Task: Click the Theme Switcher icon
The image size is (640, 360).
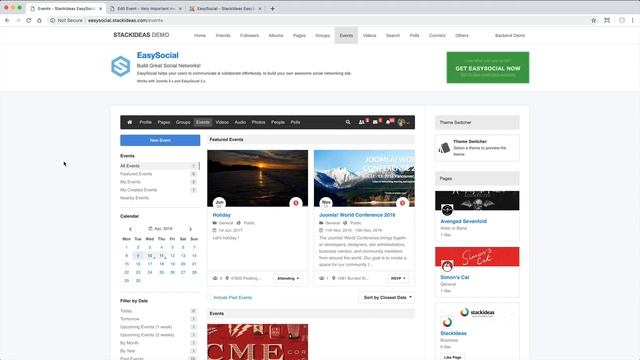Action: coord(444,148)
